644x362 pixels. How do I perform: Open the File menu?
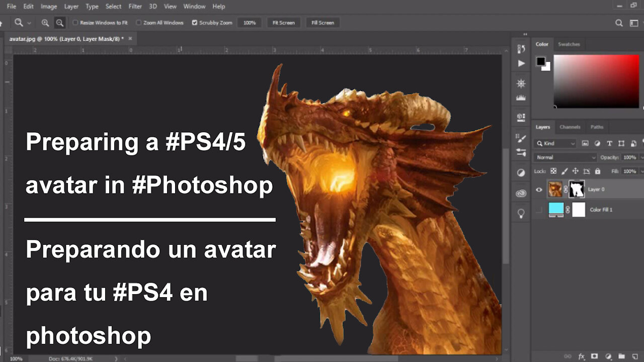tap(12, 7)
